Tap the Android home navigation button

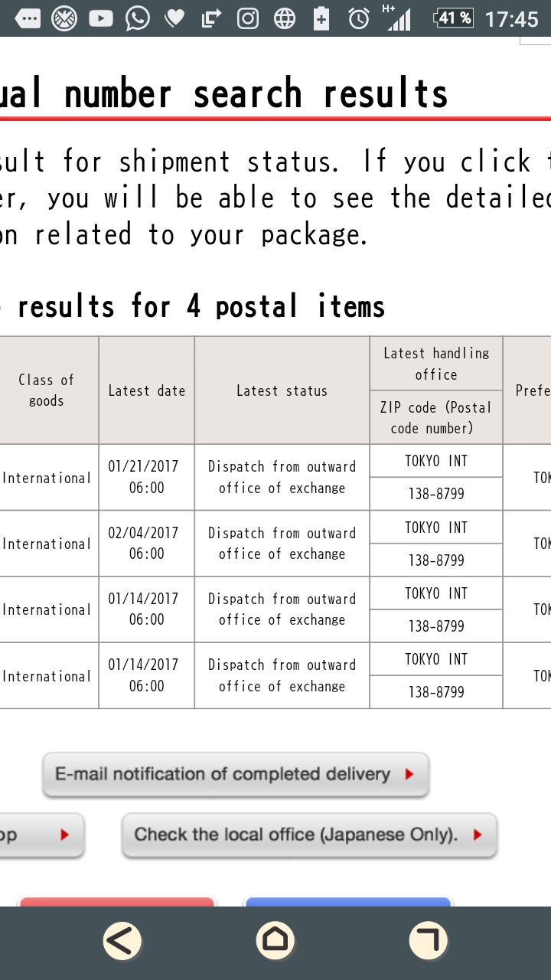tap(275, 940)
